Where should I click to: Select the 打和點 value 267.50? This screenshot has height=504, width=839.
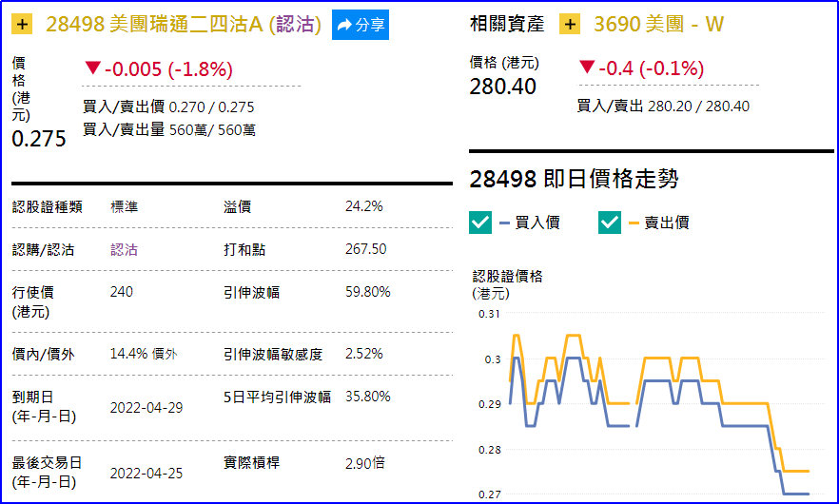click(365, 249)
